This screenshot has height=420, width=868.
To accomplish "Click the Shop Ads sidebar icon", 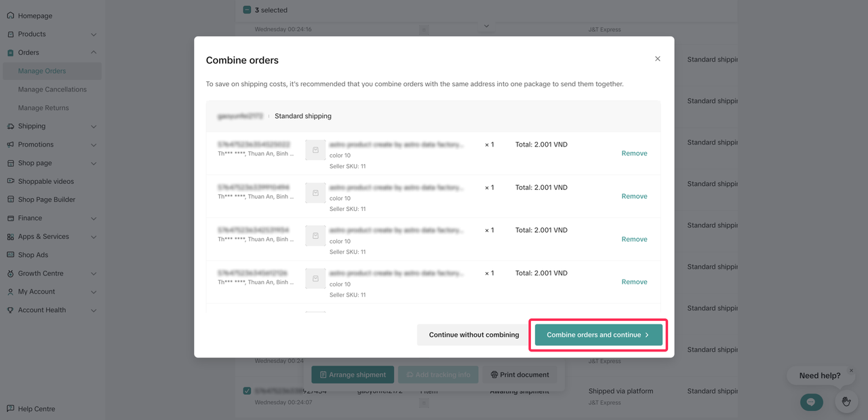I will tap(10, 255).
